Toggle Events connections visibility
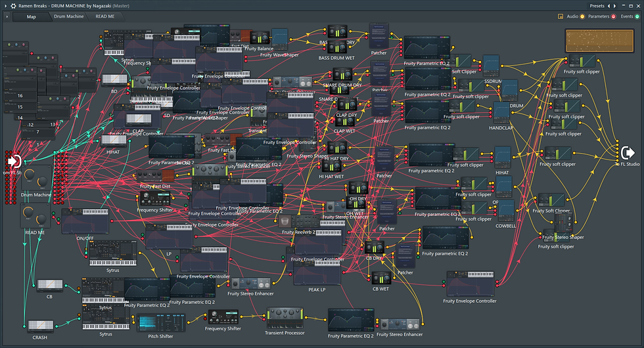Screen dimensions: 644x348 [637, 16]
